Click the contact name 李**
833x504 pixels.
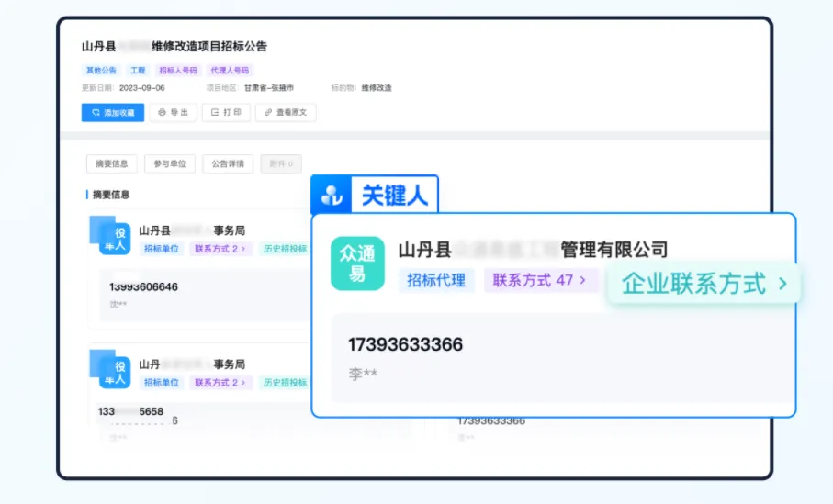point(363,374)
